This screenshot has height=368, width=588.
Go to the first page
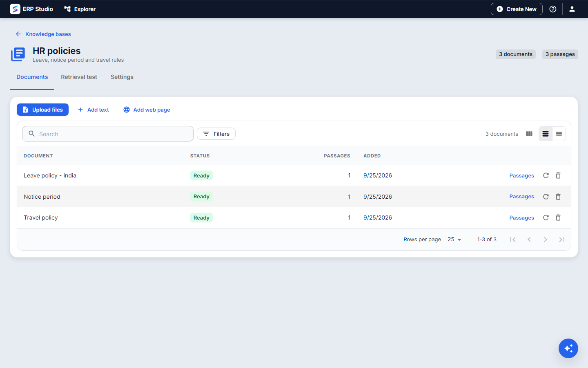(x=513, y=240)
